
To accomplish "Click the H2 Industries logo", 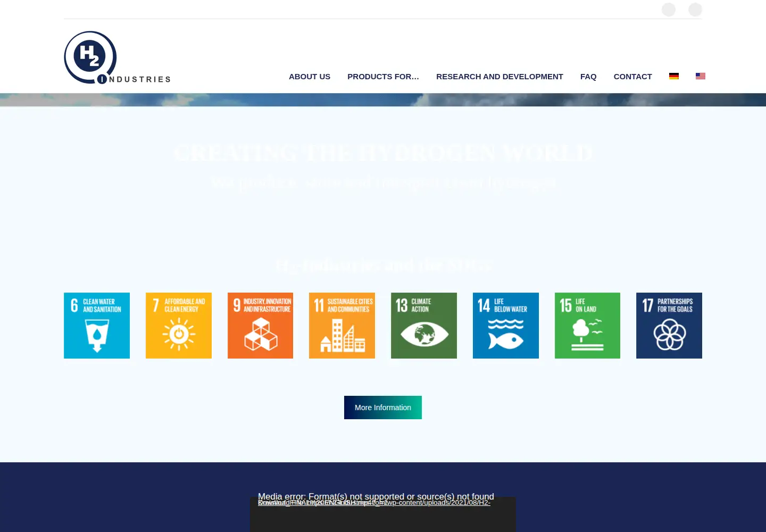I will [x=117, y=57].
